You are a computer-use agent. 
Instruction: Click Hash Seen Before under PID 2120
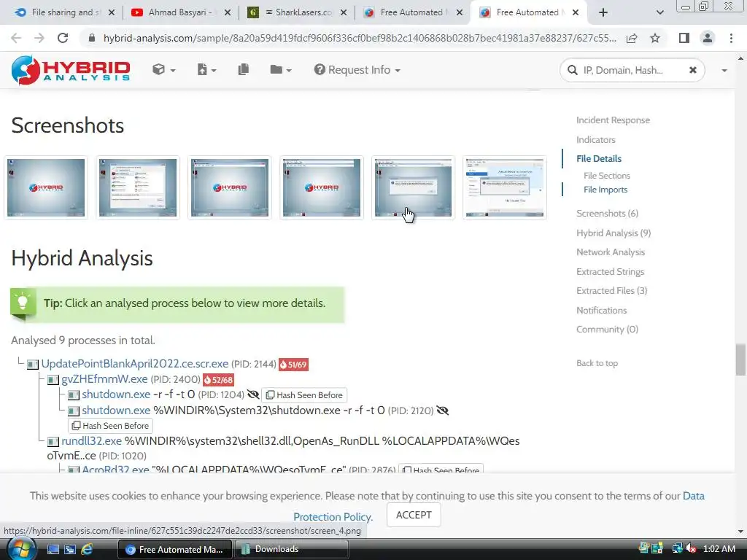[x=111, y=426]
